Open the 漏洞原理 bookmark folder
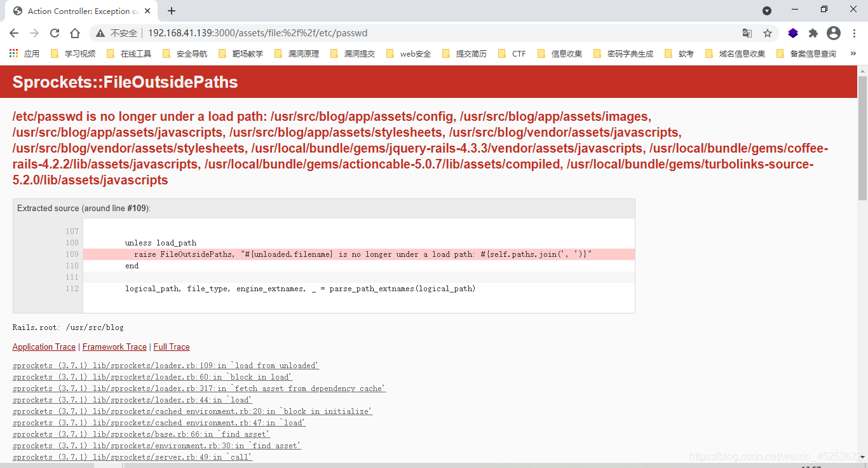This screenshot has width=868, height=468. pyautogui.click(x=297, y=53)
